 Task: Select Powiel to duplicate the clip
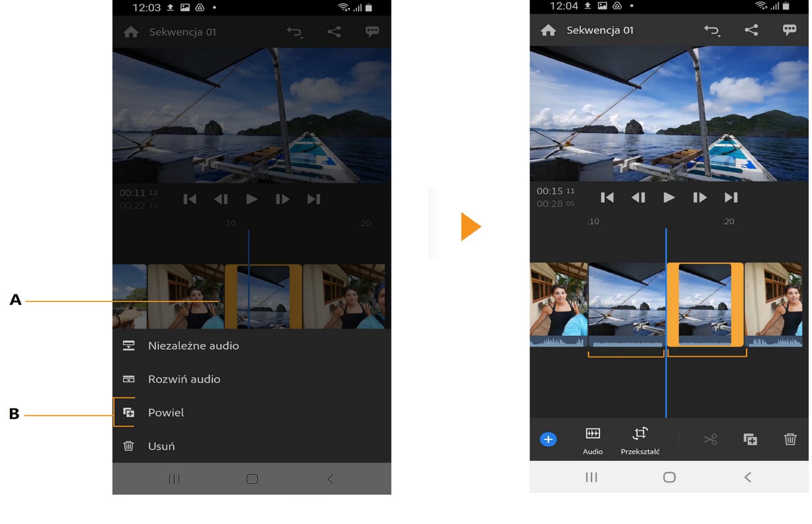point(166,412)
